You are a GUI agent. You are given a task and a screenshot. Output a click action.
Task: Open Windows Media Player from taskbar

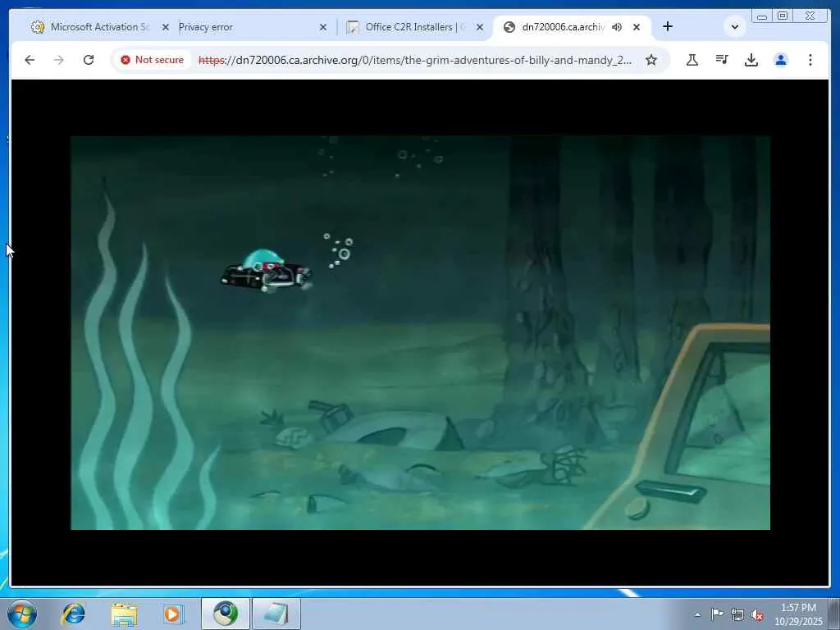click(x=173, y=614)
